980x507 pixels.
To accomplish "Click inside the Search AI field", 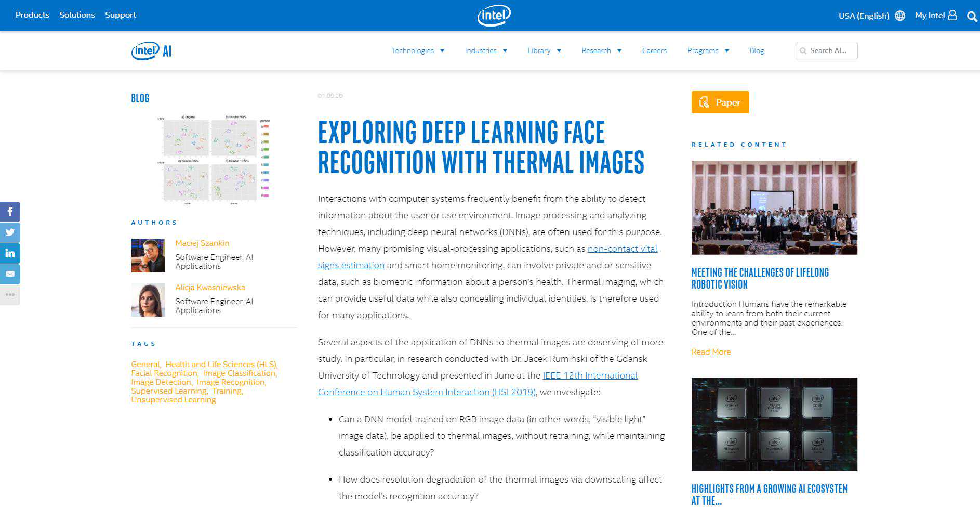I will pyautogui.click(x=830, y=51).
